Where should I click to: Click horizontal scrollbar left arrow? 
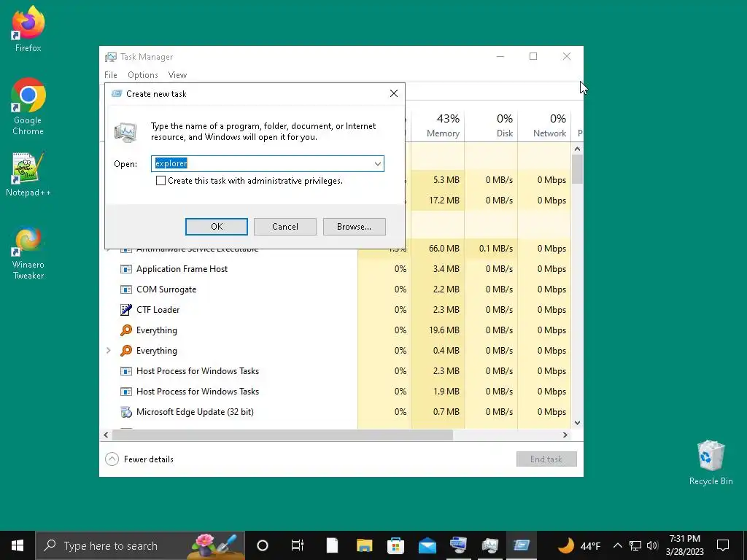(x=106, y=435)
